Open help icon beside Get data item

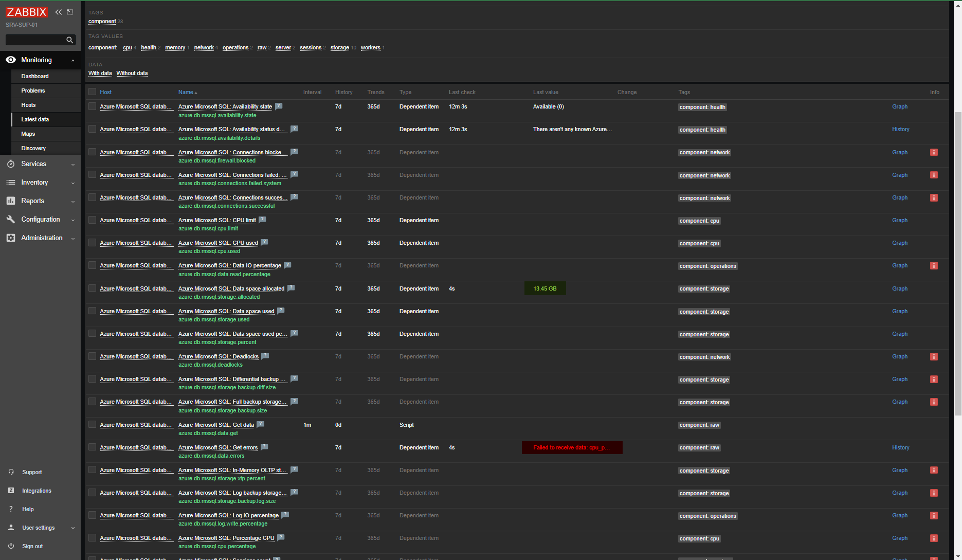(260, 425)
